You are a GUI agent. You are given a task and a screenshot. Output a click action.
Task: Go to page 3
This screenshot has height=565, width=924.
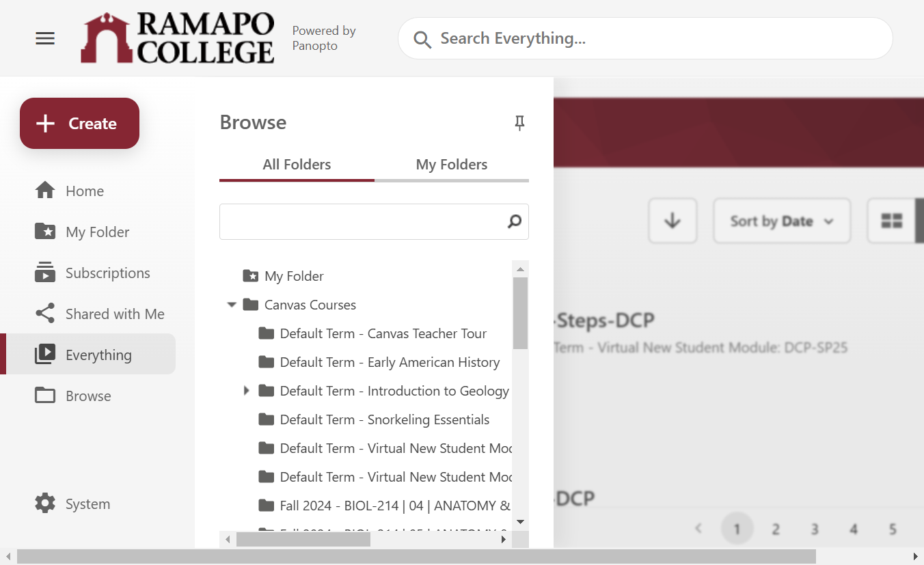click(x=815, y=529)
